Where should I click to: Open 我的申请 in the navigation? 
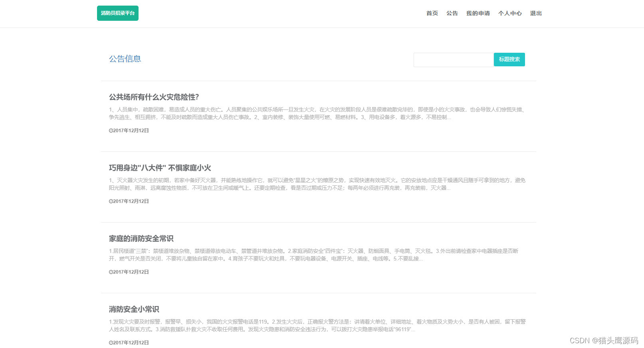click(478, 13)
